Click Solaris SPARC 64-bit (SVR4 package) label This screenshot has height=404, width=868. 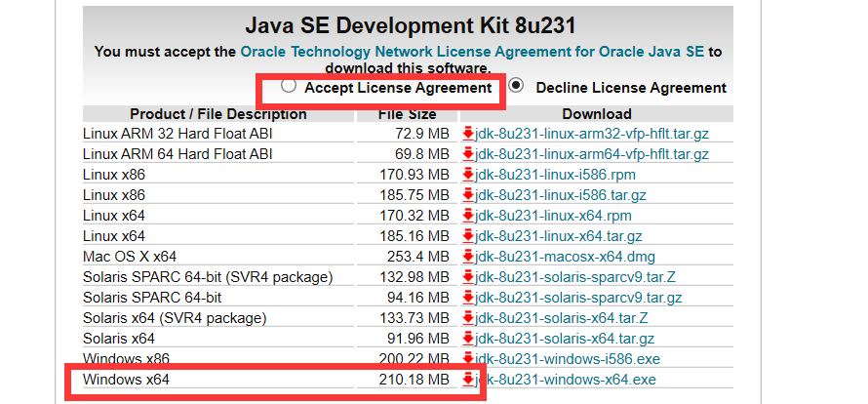208,277
